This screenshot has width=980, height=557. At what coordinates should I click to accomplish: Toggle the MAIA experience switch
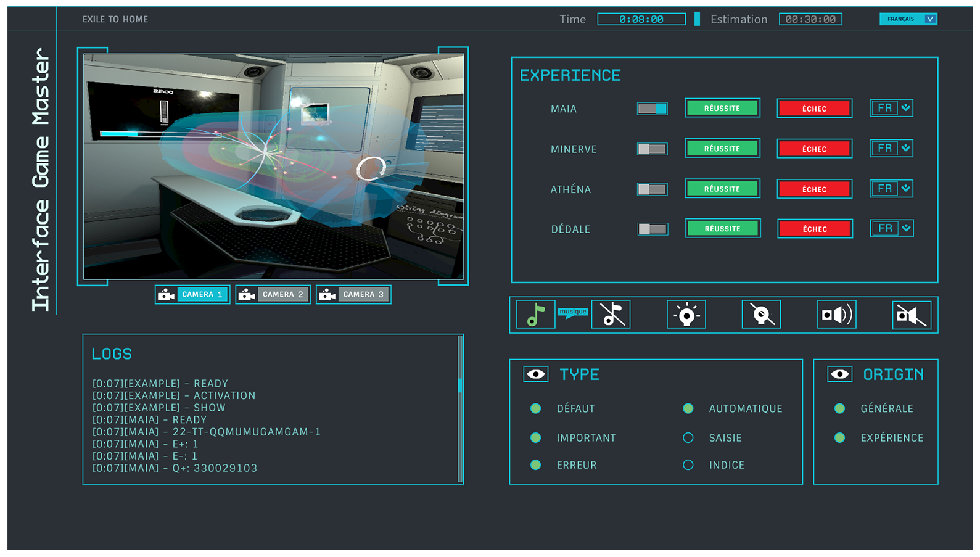(x=652, y=109)
